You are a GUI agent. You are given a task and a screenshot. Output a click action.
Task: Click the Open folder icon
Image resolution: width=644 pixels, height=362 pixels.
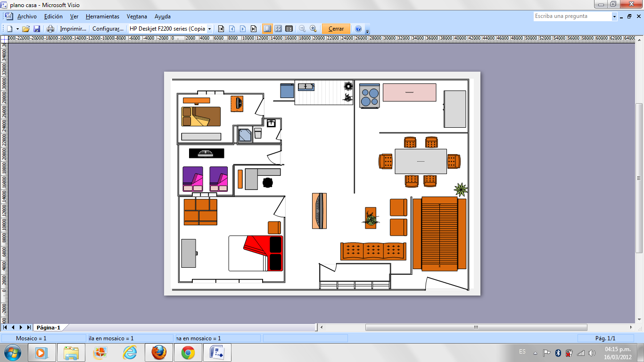click(x=26, y=29)
